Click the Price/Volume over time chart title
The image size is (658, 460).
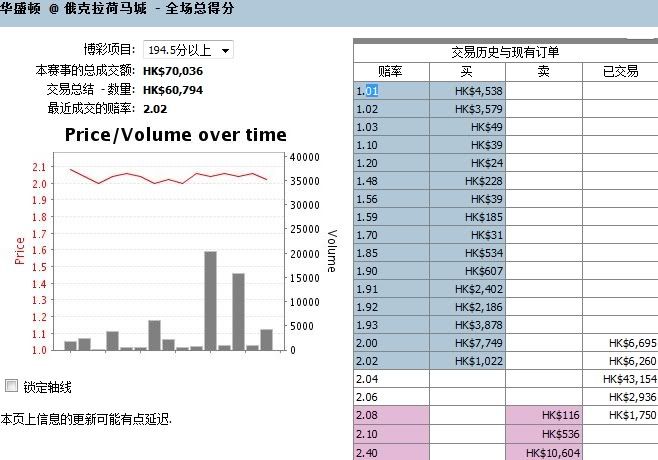coord(175,135)
